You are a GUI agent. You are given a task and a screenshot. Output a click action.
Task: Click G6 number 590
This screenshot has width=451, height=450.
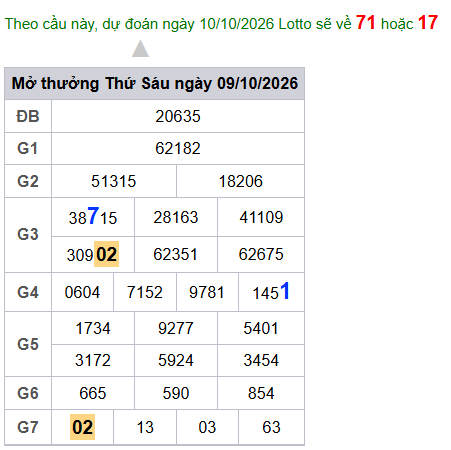[176, 393]
